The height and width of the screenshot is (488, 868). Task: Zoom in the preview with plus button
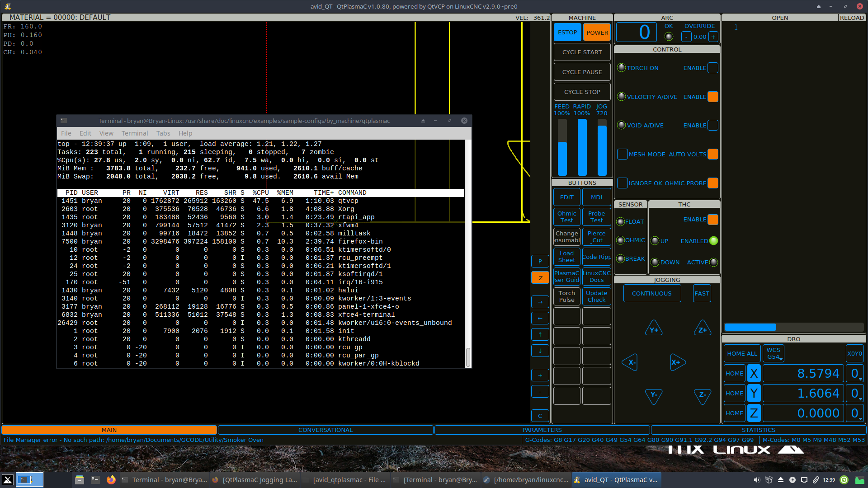[540, 375]
